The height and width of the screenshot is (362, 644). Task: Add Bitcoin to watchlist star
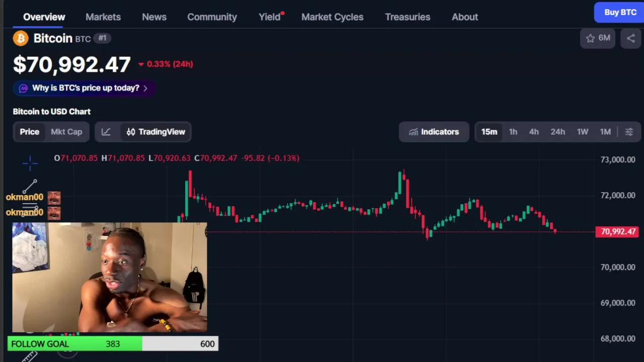tap(598, 38)
